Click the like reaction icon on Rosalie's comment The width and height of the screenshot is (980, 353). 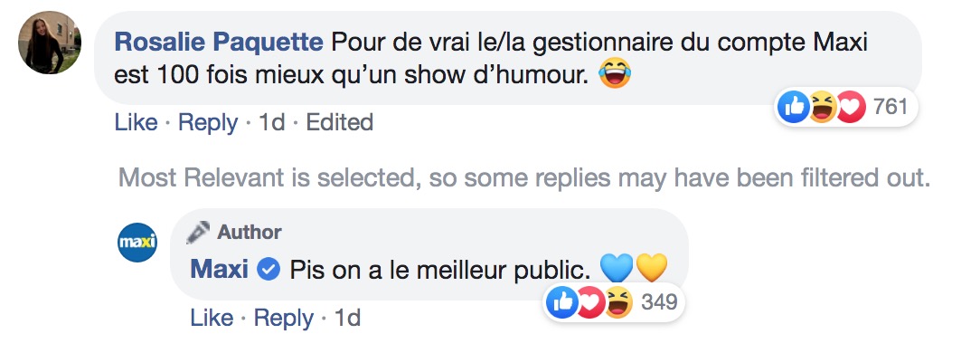[793, 108]
